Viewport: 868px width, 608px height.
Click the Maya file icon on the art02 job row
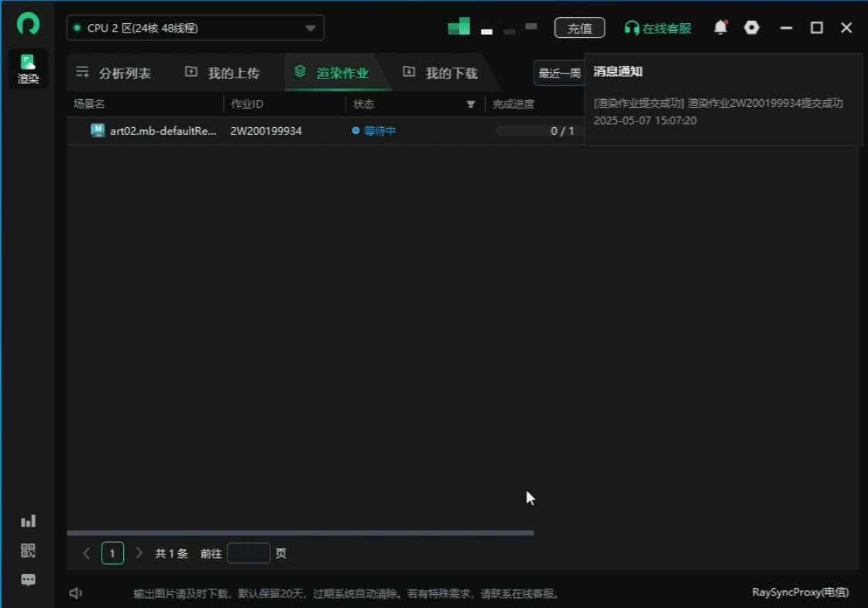pyautogui.click(x=98, y=130)
